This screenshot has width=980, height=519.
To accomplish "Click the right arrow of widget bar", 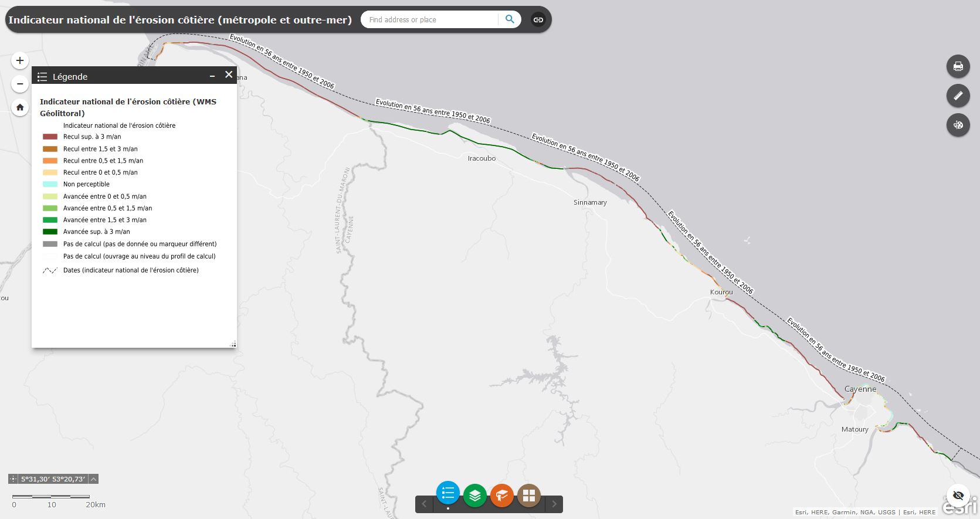I will click(554, 504).
